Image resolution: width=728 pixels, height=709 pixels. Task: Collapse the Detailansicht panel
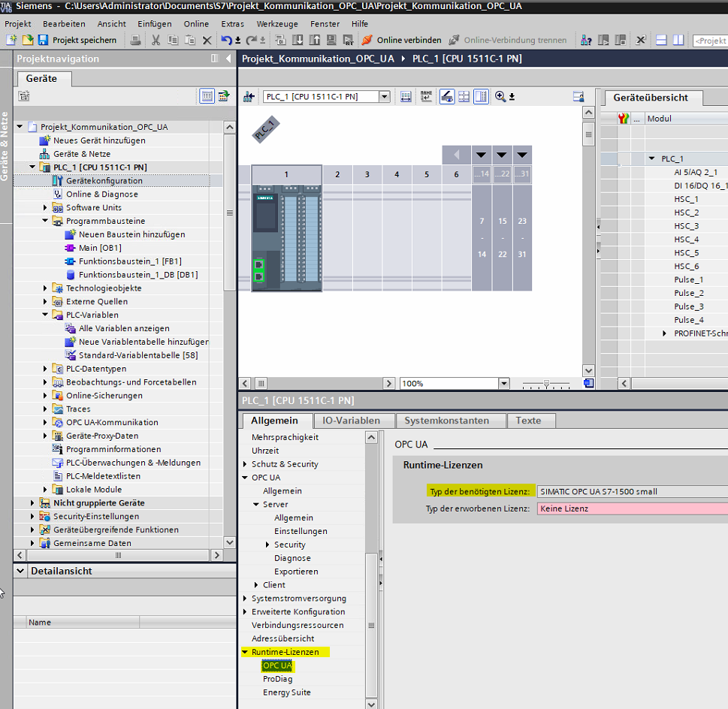click(20, 572)
